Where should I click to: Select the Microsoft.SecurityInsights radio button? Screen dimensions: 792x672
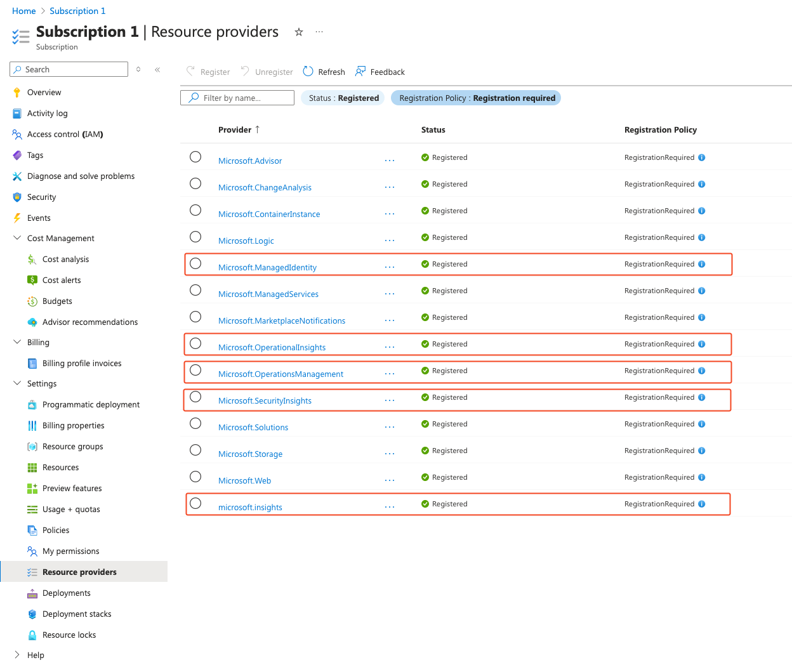[x=195, y=397]
